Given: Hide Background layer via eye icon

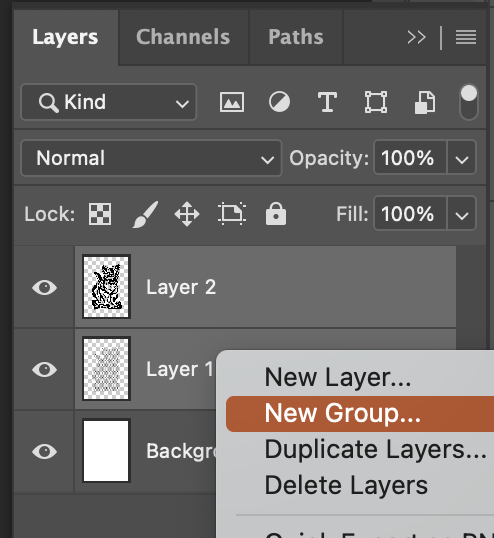Looking at the screenshot, I should [45, 452].
